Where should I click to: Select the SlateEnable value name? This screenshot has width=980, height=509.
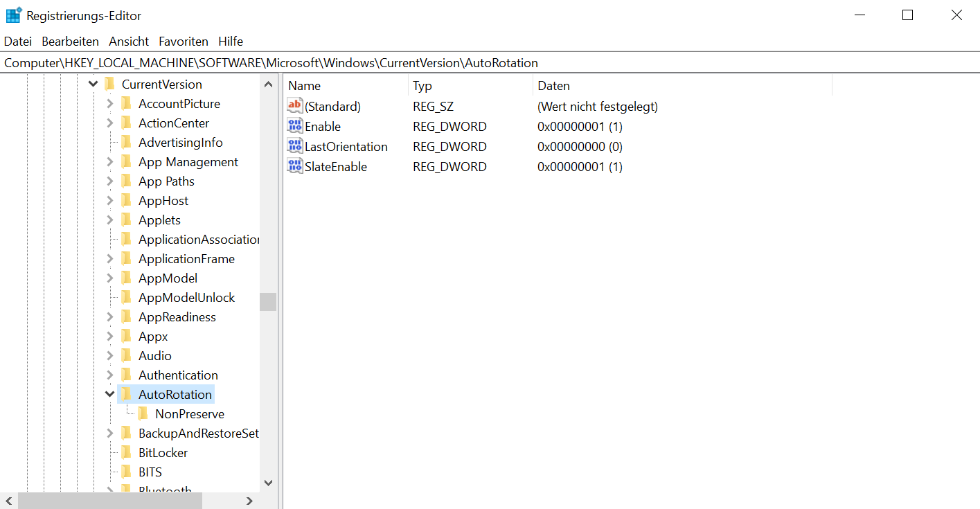click(x=336, y=167)
